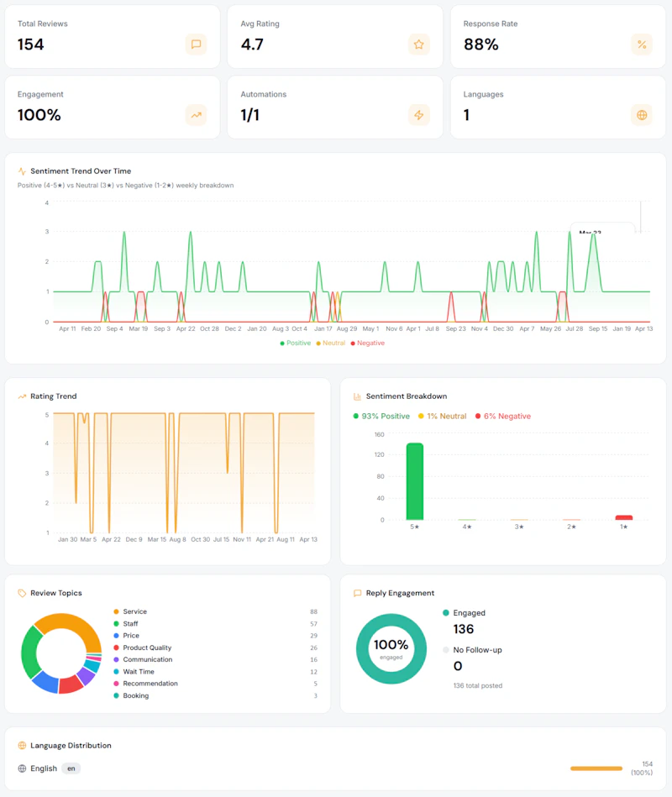Viewport: 672px width, 797px height.
Task: Click the star icon on Avg Rating card
Action: coord(418,45)
